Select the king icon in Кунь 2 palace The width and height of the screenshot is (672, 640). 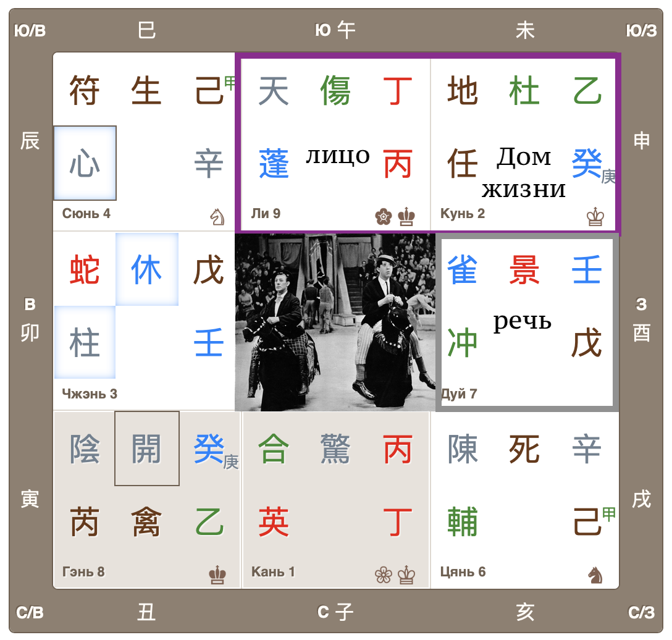tap(595, 217)
